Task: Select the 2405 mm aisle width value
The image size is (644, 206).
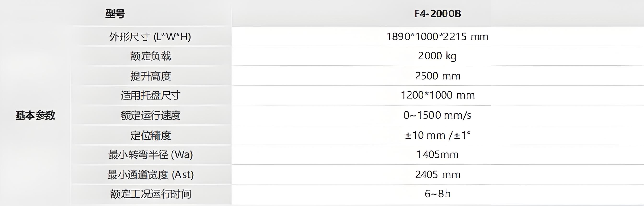Action: pyautogui.click(x=437, y=175)
